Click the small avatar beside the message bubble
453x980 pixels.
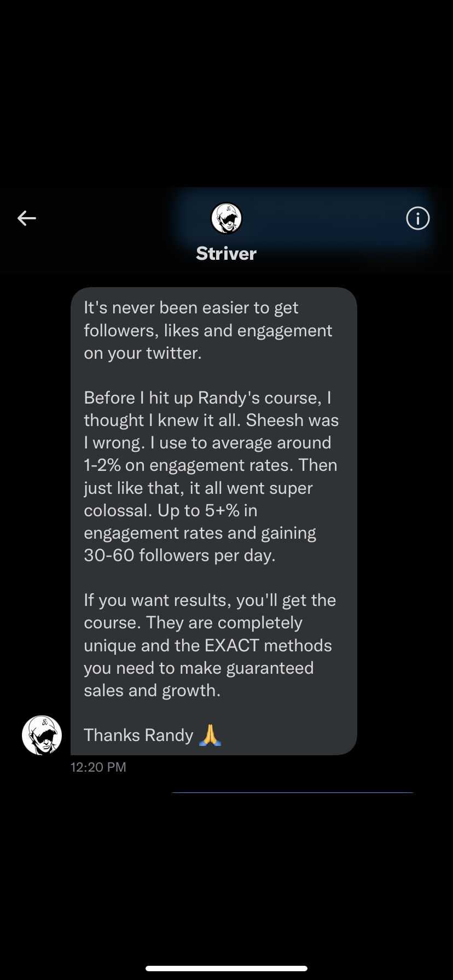pos(42,735)
